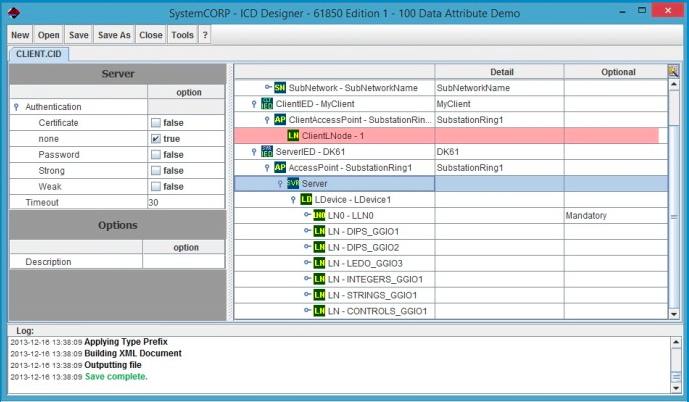Collapse the Authentication property group
689x402 pixels.
click(16, 107)
